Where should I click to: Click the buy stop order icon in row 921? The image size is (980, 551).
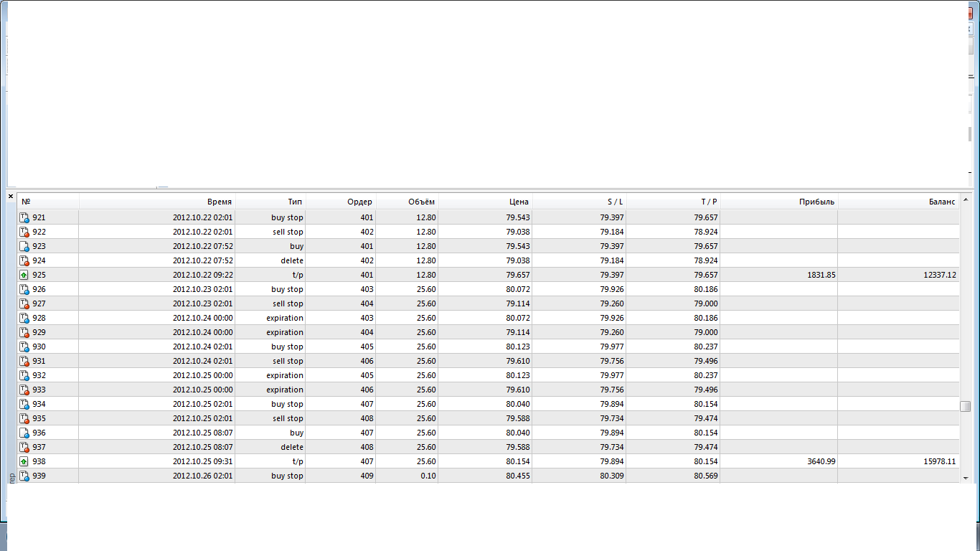click(x=24, y=217)
